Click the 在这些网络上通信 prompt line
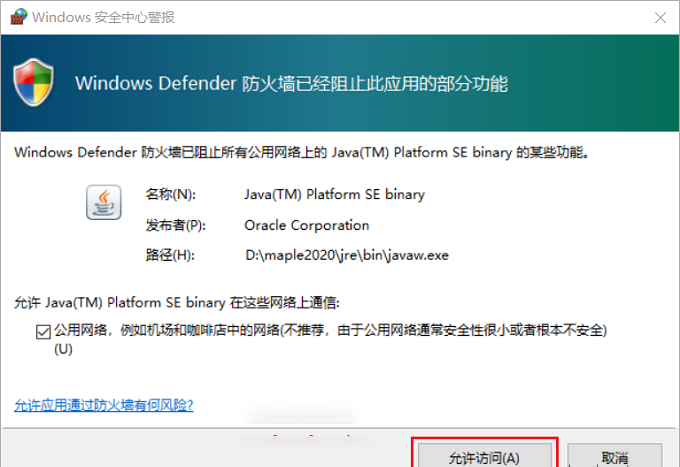The image size is (680, 467). tap(177, 302)
